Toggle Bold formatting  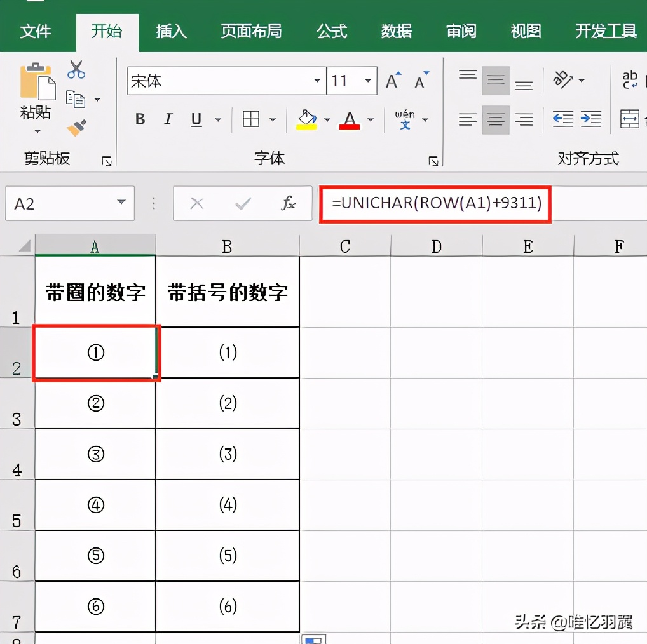pyautogui.click(x=140, y=119)
